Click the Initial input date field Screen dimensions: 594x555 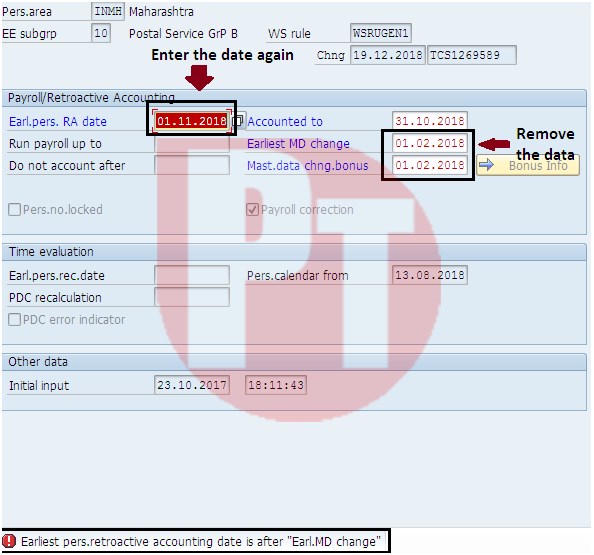[192, 385]
